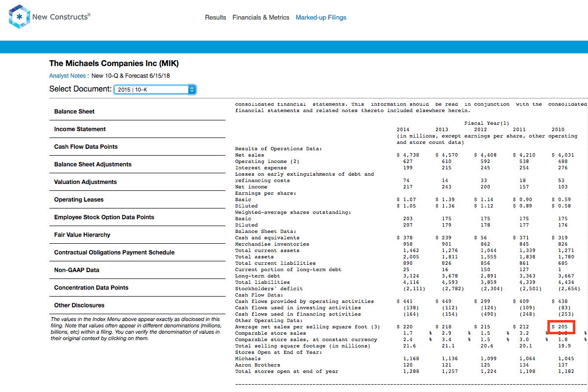Click the Comparable store sales row label
This screenshot has height=392, width=588.
pos(271,333)
